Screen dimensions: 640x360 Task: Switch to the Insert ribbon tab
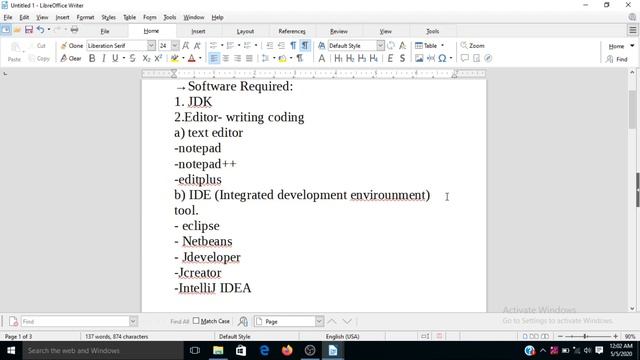[198, 31]
